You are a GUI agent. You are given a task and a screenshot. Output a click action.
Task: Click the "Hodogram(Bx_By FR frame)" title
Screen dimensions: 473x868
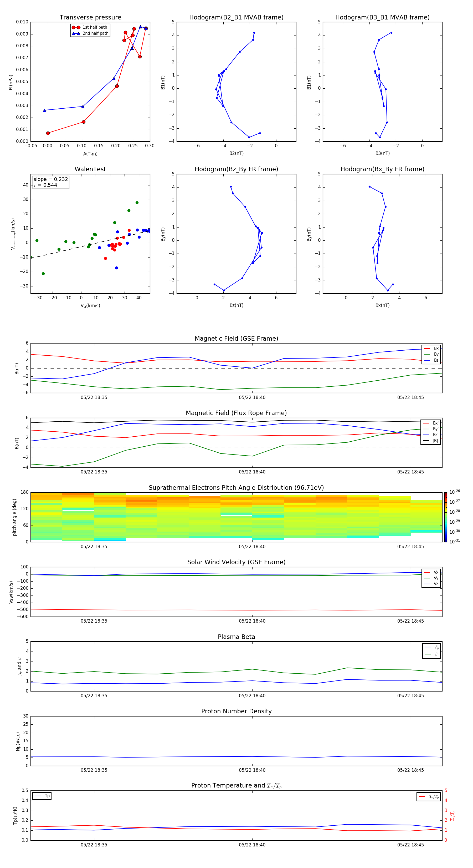click(x=382, y=169)
